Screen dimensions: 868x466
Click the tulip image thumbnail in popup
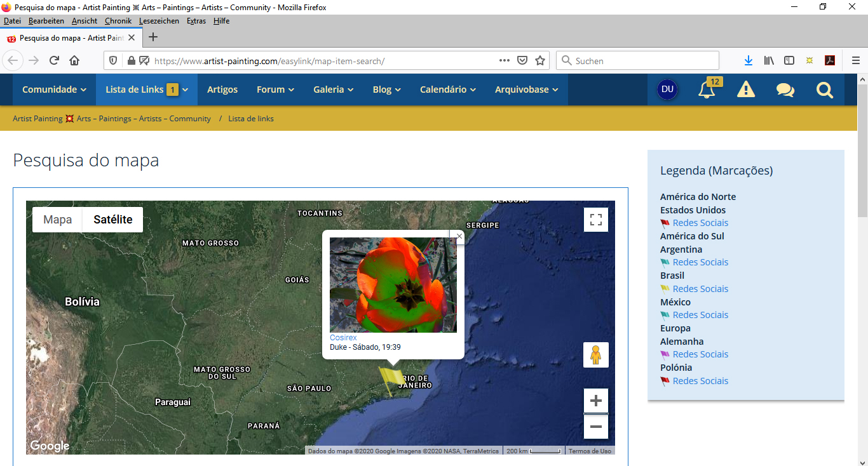[393, 284]
